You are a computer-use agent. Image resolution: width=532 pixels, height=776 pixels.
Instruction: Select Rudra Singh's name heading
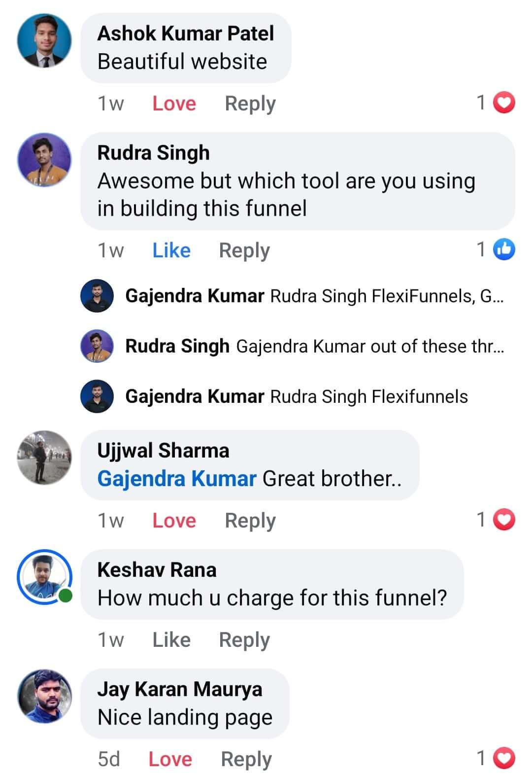[154, 153]
